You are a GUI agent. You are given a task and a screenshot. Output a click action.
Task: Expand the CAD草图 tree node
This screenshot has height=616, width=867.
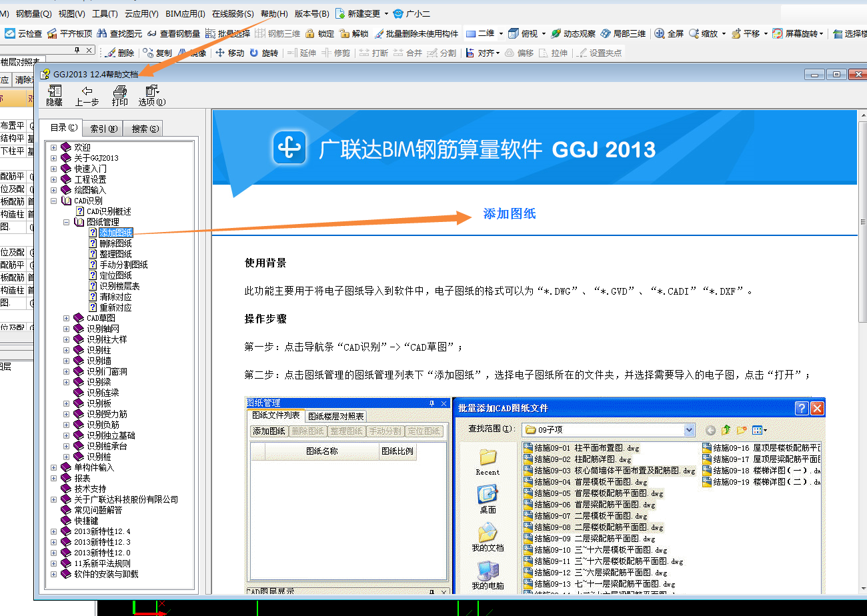click(x=67, y=318)
